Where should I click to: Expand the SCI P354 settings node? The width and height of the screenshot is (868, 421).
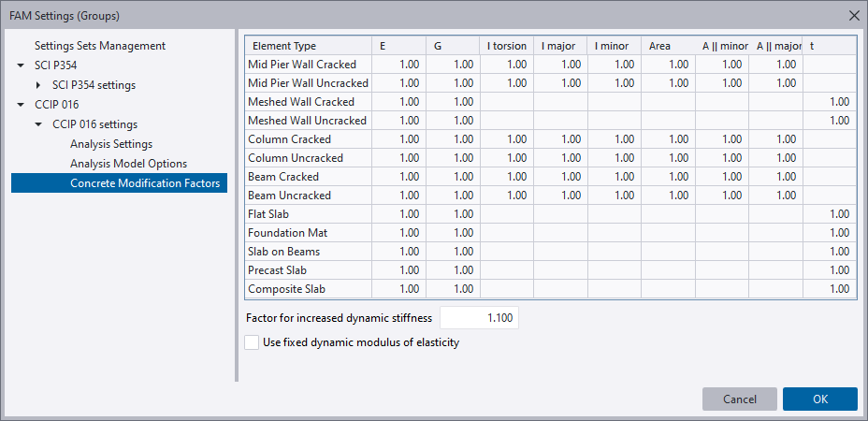[x=39, y=85]
